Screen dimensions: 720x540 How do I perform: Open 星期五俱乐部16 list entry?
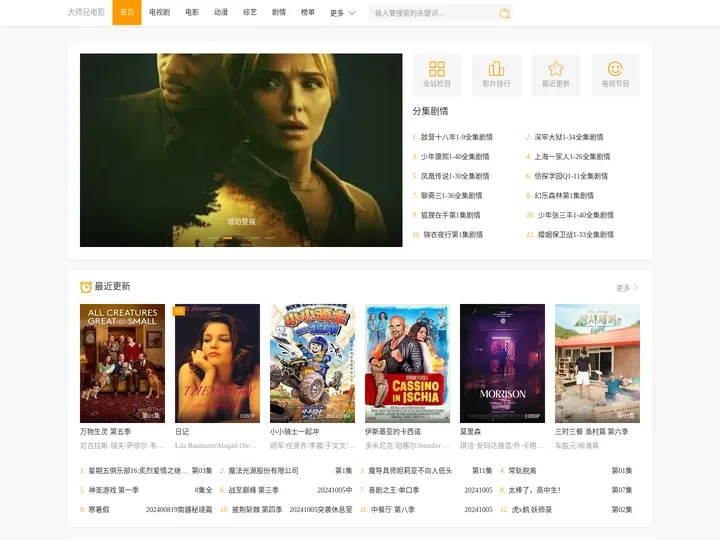(146, 471)
